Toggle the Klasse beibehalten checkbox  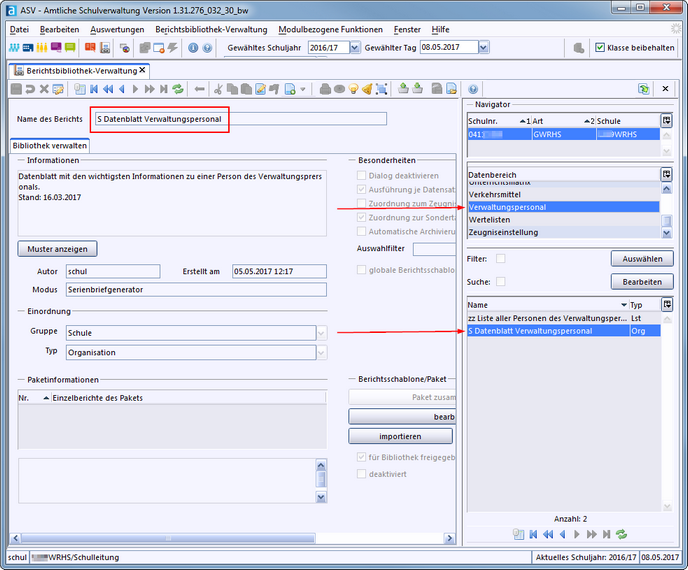coord(600,47)
